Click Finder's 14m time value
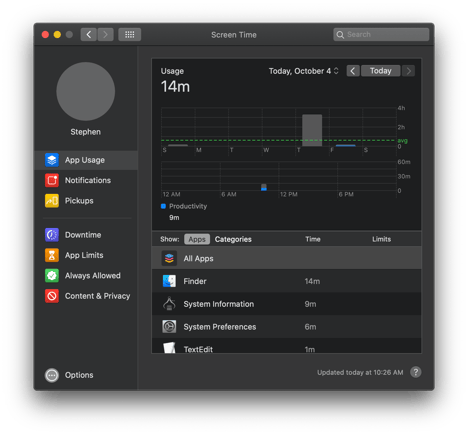This screenshot has width=468, height=435. pyautogui.click(x=312, y=281)
